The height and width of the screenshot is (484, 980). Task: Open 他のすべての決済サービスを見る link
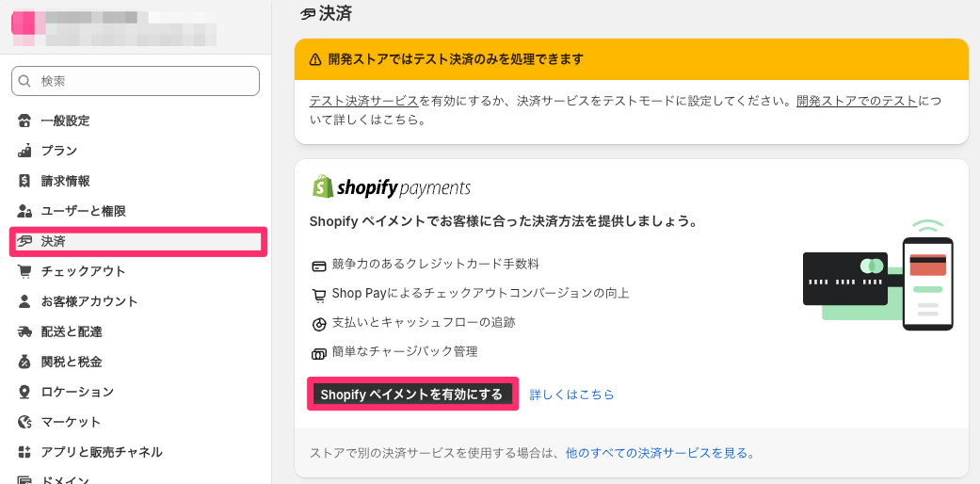click(x=655, y=453)
